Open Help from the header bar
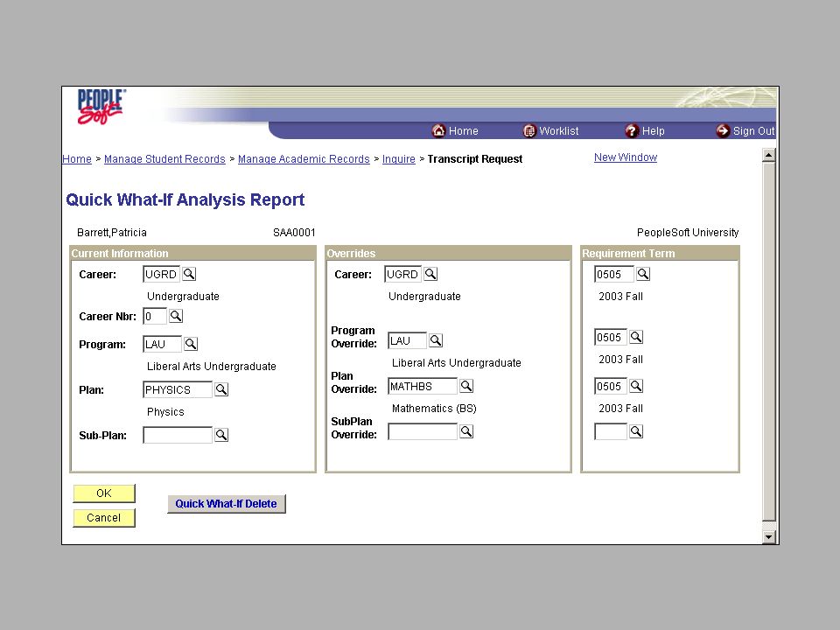 [x=645, y=130]
